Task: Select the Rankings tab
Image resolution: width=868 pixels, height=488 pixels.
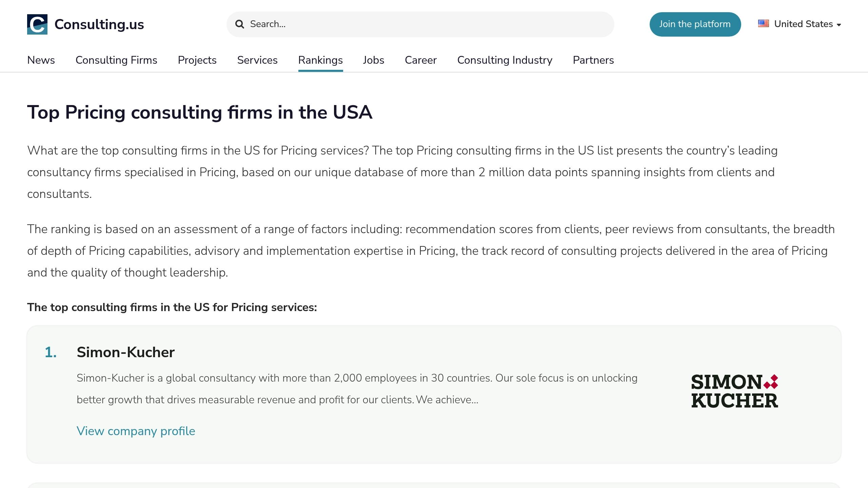Action: point(320,60)
